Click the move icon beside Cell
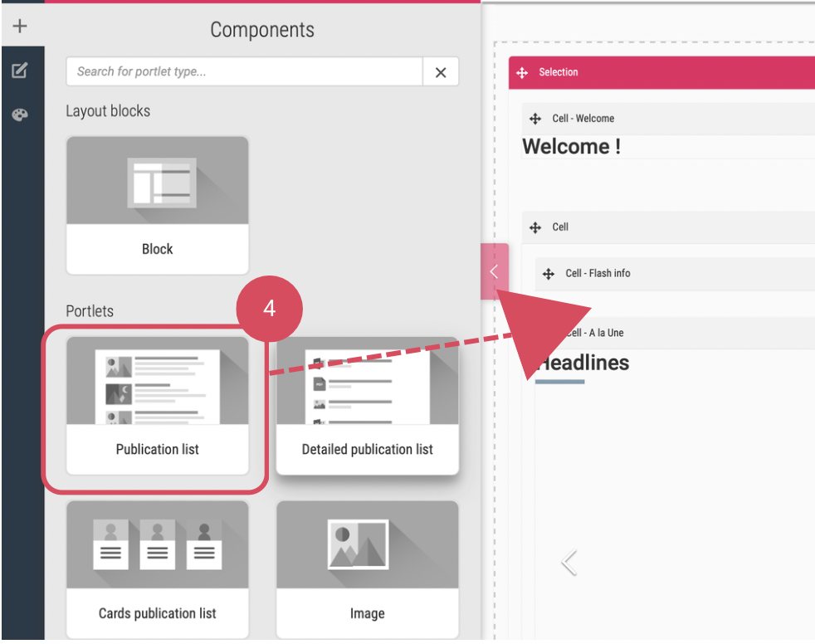815x644 pixels. tap(535, 227)
